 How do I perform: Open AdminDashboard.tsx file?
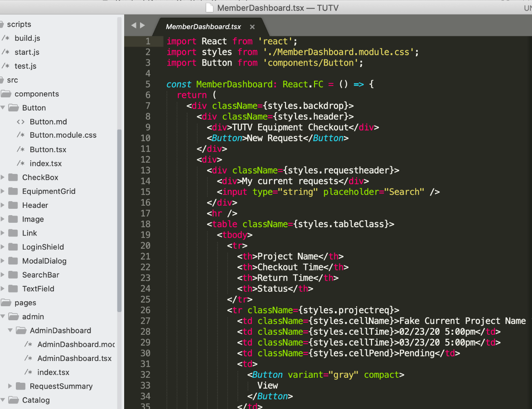click(x=74, y=358)
